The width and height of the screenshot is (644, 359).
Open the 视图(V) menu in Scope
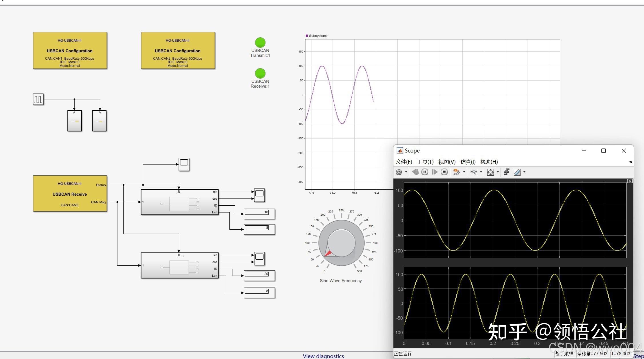click(x=447, y=162)
